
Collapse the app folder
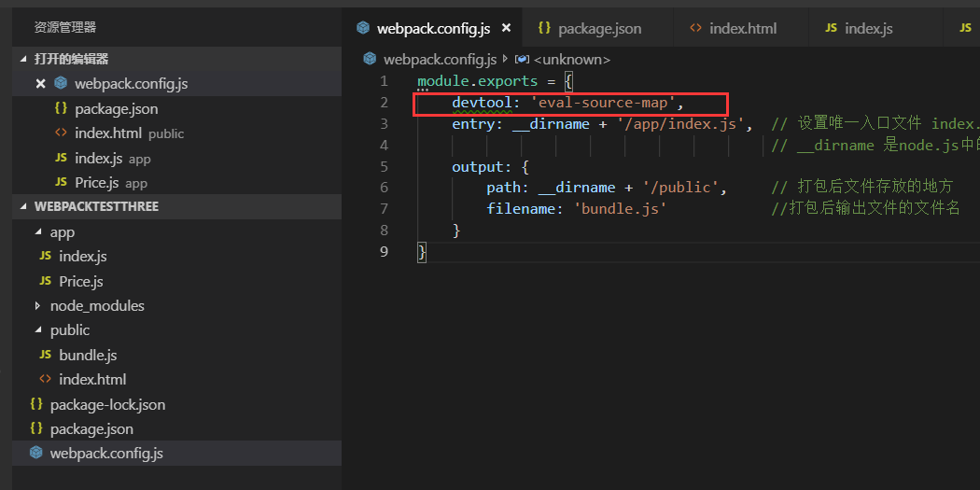click(x=38, y=232)
